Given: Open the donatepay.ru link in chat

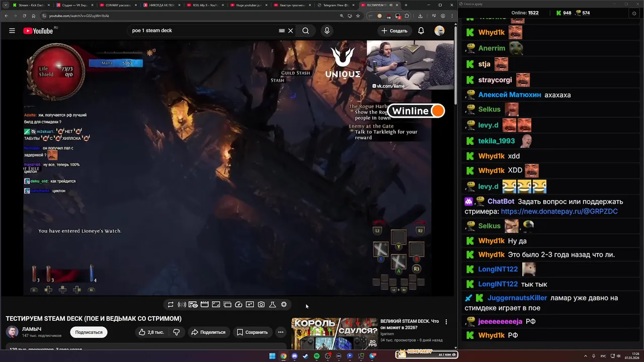Looking at the screenshot, I should [x=559, y=211].
